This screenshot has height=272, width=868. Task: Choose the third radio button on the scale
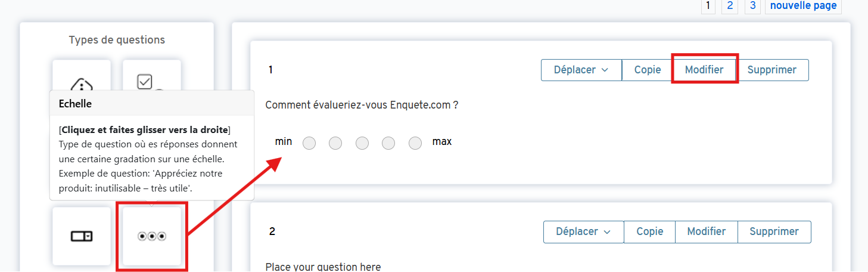click(362, 143)
